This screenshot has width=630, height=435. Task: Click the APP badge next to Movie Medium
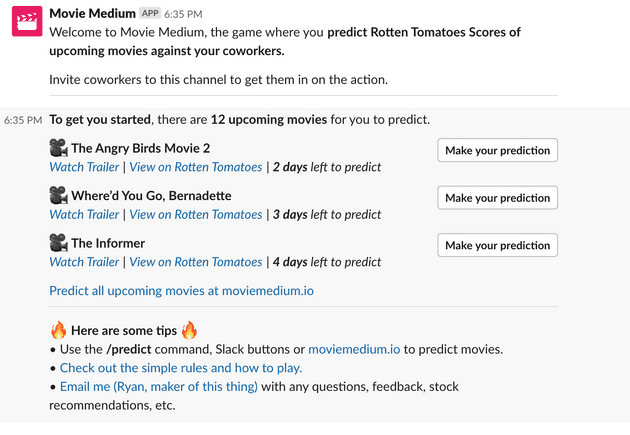pos(150,13)
